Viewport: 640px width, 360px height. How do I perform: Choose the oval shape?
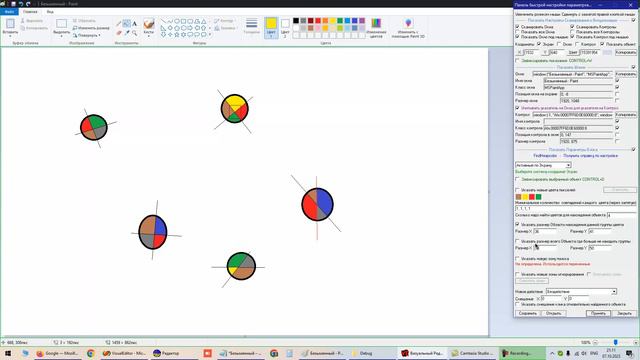pyautogui.click(x=177, y=21)
